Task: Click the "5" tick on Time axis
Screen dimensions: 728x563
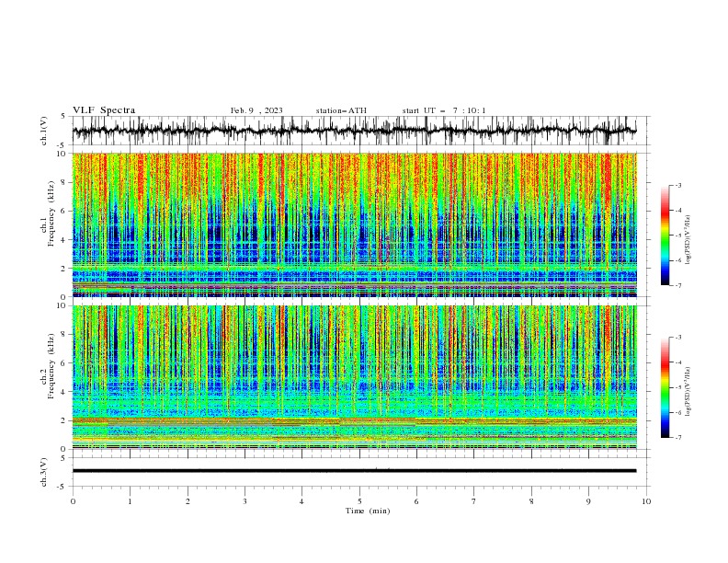Action: (359, 501)
